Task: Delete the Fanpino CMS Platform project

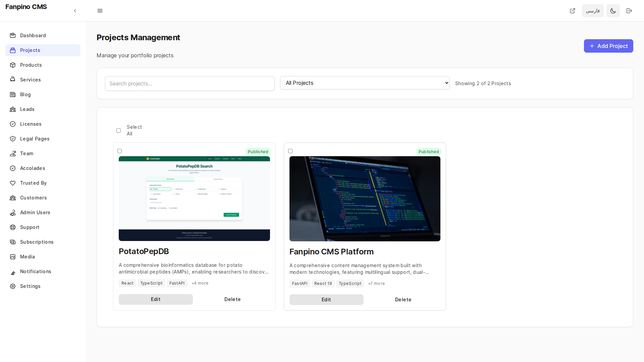Action: 403,300
